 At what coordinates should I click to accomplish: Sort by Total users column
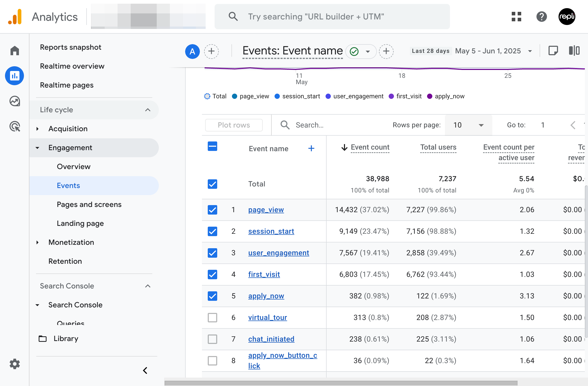click(438, 147)
